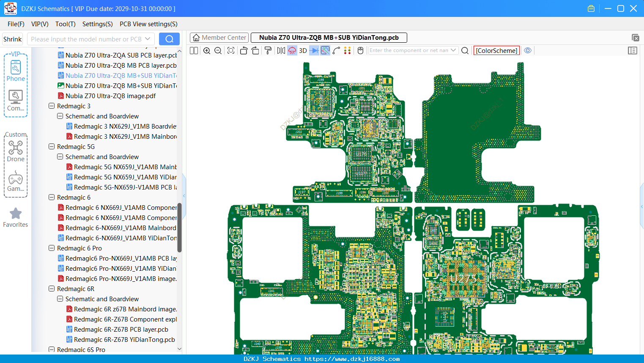Collapse Redmagic 5G's Schematic and Boardview node
The width and height of the screenshot is (644, 363).
60,157
